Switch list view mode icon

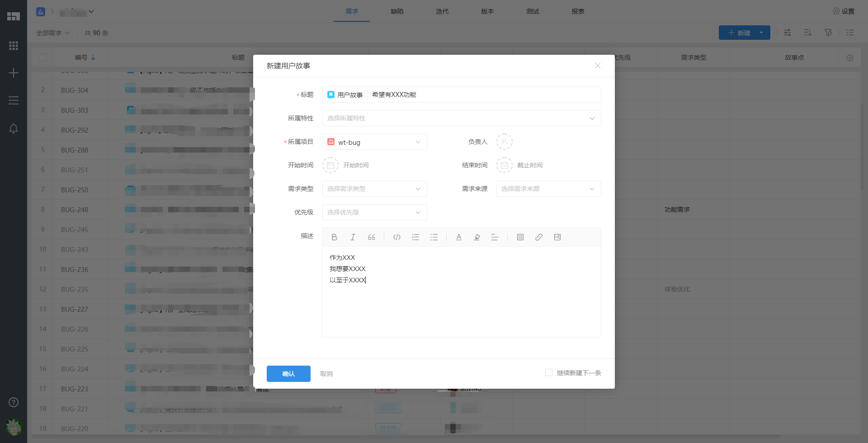pos(850,33)
